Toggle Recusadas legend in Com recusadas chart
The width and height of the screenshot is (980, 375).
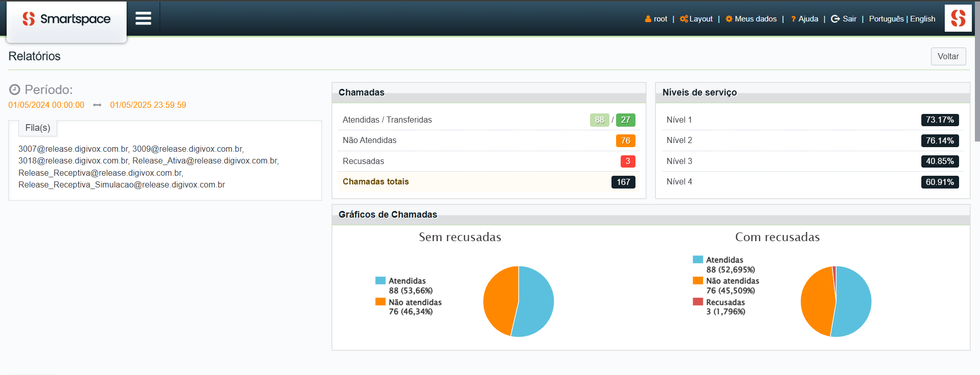point(719,302)
